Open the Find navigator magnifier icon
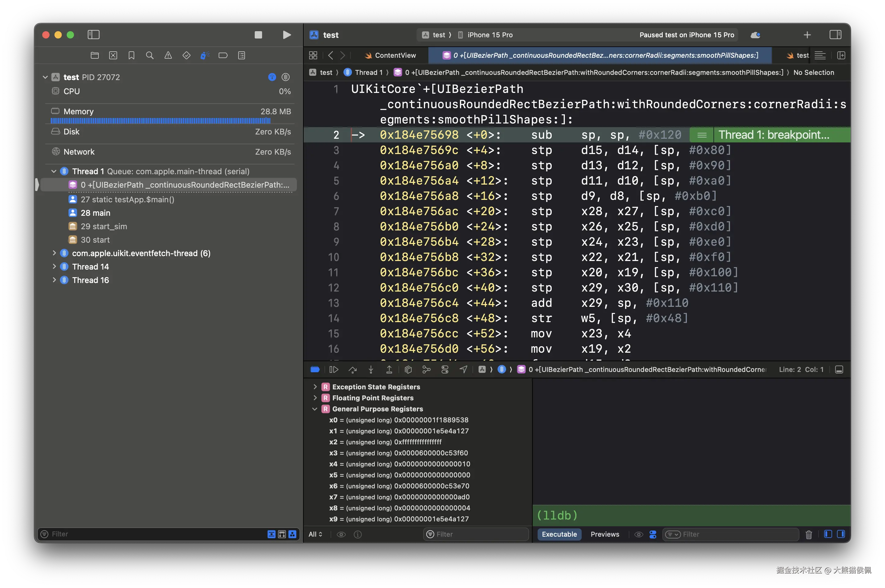The image size is (885, 588). [x=150, y=56]
